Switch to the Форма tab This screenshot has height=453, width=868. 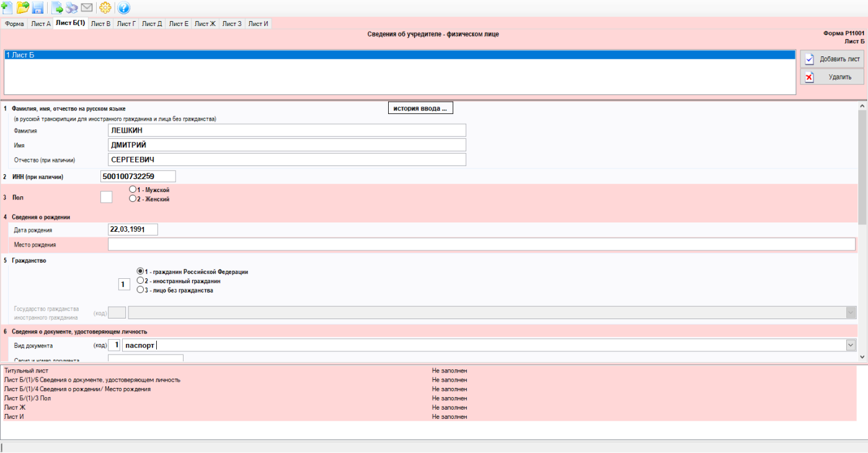click(x=14, y=24)
